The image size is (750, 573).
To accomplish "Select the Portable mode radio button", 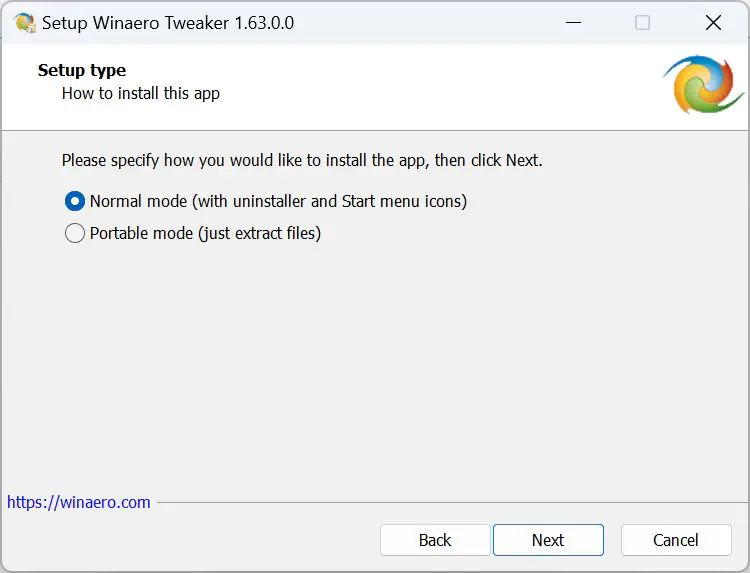I will click(75, 234).
